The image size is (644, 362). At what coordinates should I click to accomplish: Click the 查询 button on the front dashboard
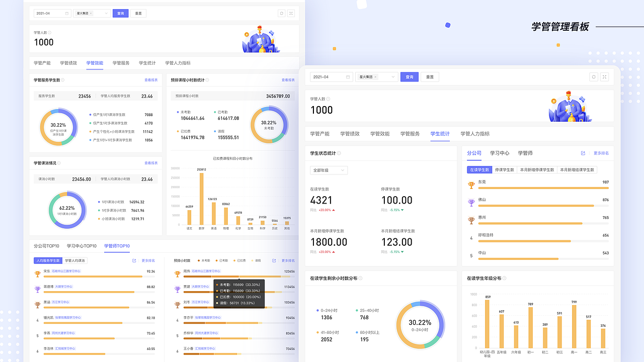click(410, 77)
